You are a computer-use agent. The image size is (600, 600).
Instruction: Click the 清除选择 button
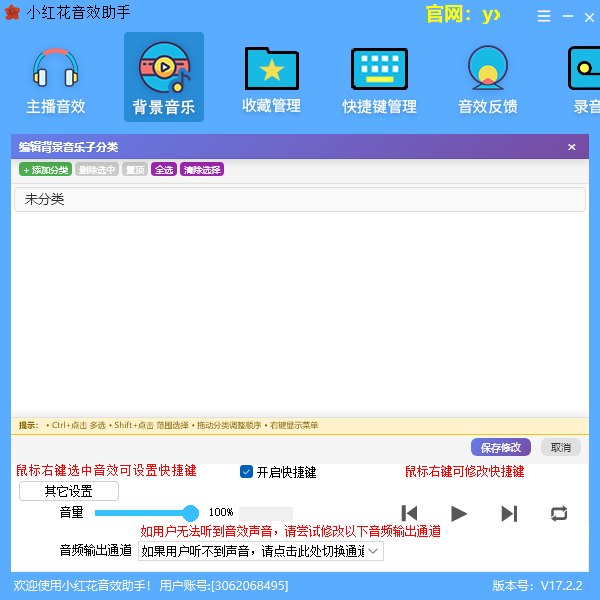click(x=202, y=170)
